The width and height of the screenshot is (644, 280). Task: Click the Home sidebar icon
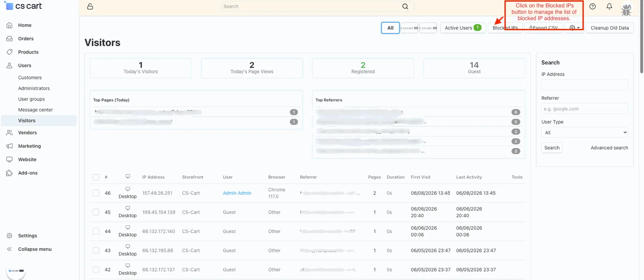point(9,25)
